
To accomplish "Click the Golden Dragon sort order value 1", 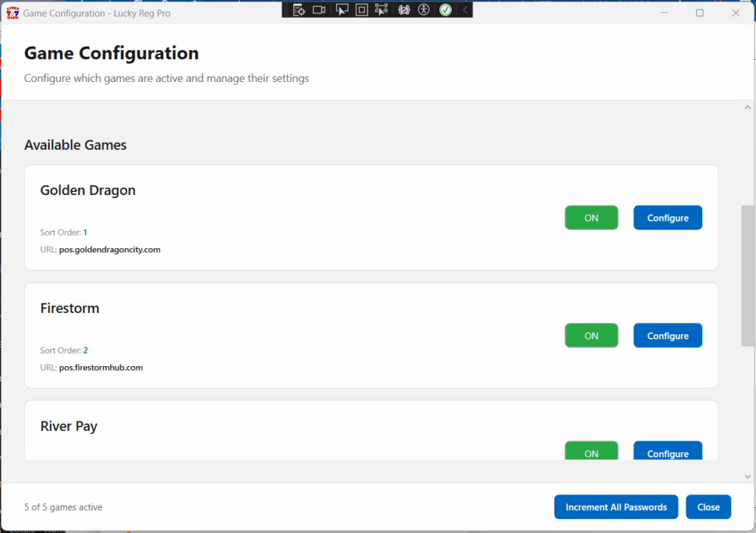I will click(x=85, y=233).
